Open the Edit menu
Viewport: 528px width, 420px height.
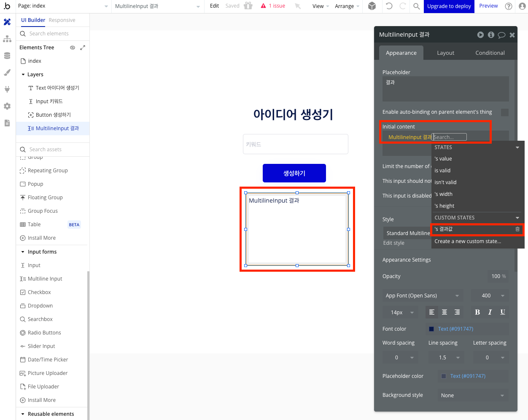214,6
